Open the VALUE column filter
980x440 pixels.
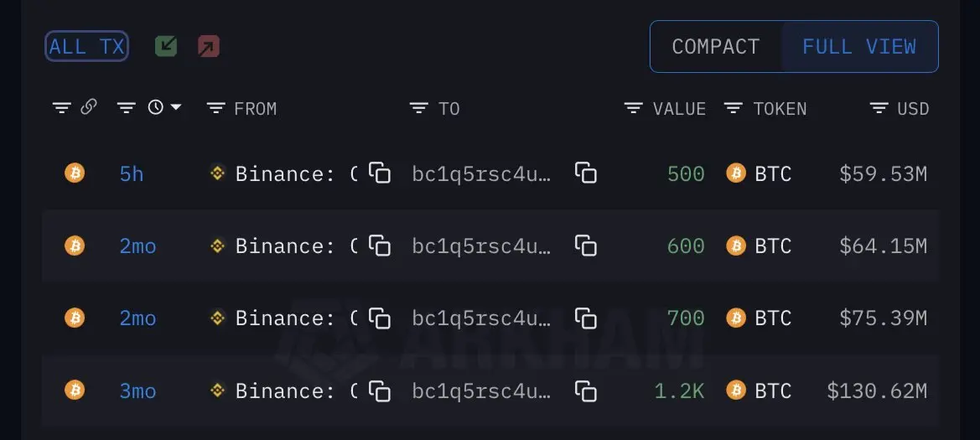(634, 108)
